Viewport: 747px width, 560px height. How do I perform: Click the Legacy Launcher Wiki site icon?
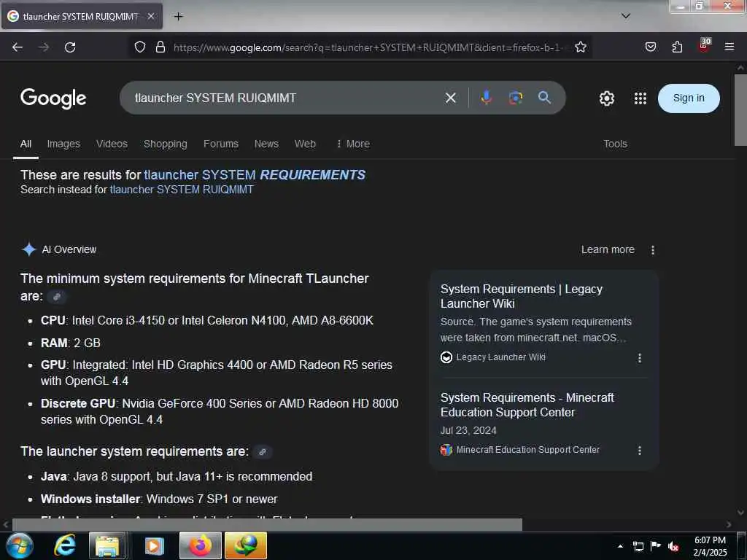(446, 357)
